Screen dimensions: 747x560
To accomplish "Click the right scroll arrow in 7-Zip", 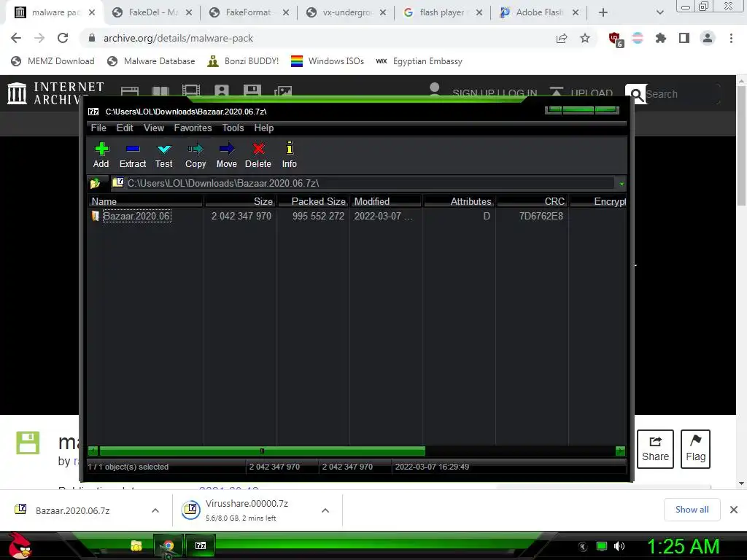I will point(620,451).
